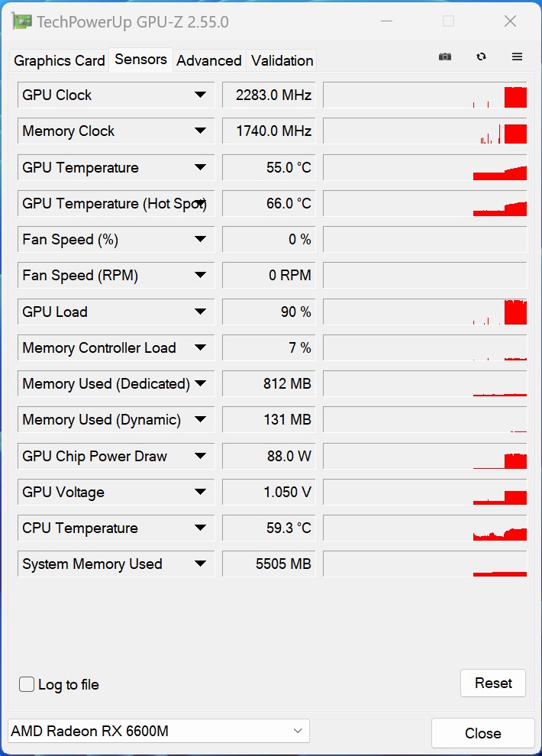Click the GPU Load history graph
This screenshot has width=542, height=756.
pos(424,312)
